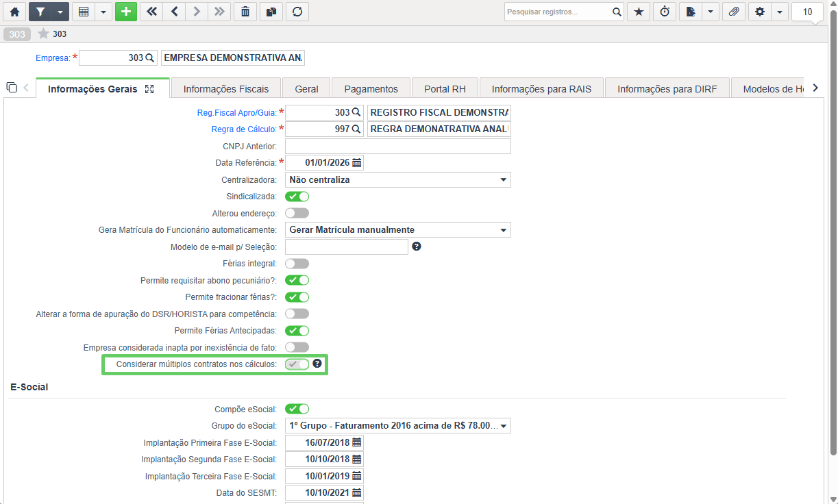Image resolution: width=838 pixels, height=504 pixels.
Task: Expand Informações Gerais tab fullscreen icon
Action: pyautogui.click(x=149, y=89)
